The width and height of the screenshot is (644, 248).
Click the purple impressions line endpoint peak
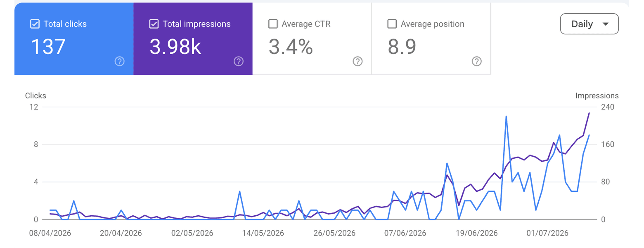pyautogui.click(x=589, y=113)
